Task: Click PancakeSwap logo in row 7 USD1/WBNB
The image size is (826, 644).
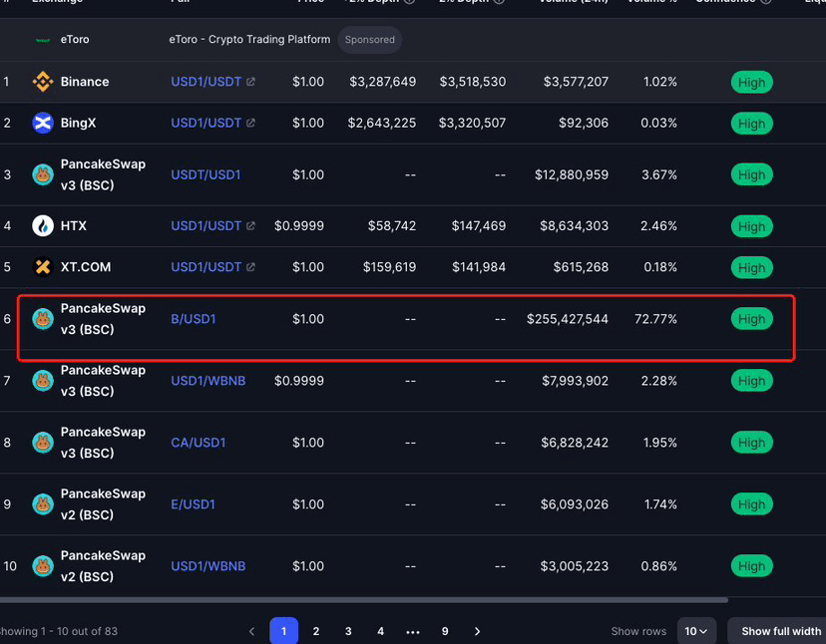Action: point(43,380)
